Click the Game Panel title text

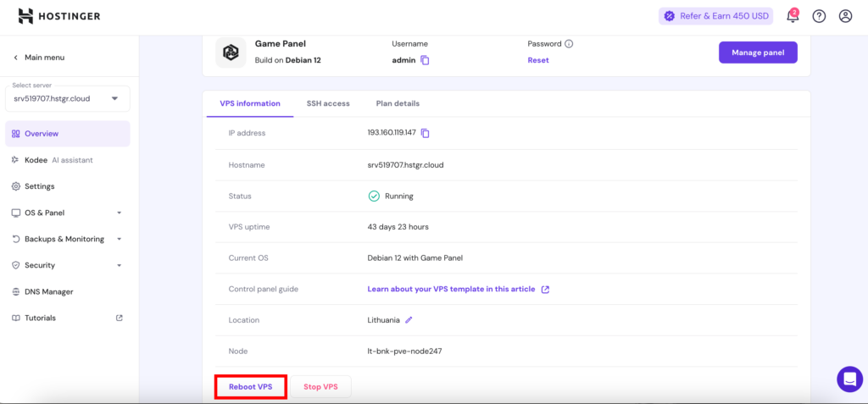tap(280, 44)
